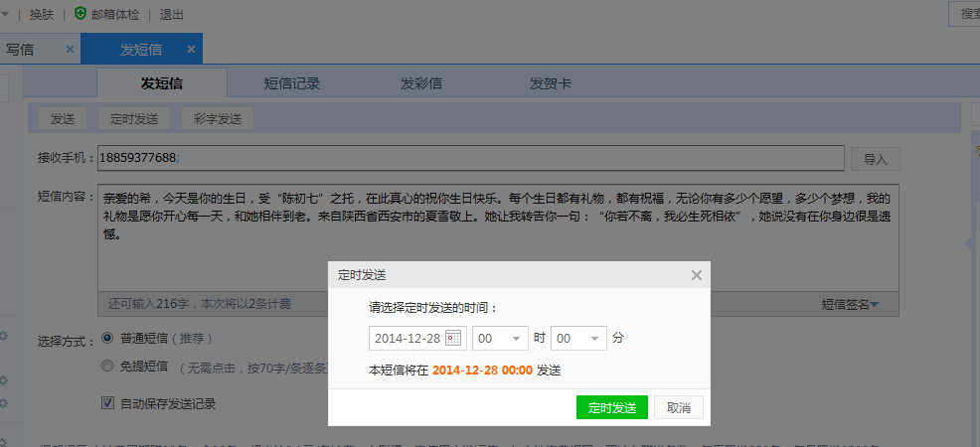Open the 发短信 sub-tab

coord(162,83)
